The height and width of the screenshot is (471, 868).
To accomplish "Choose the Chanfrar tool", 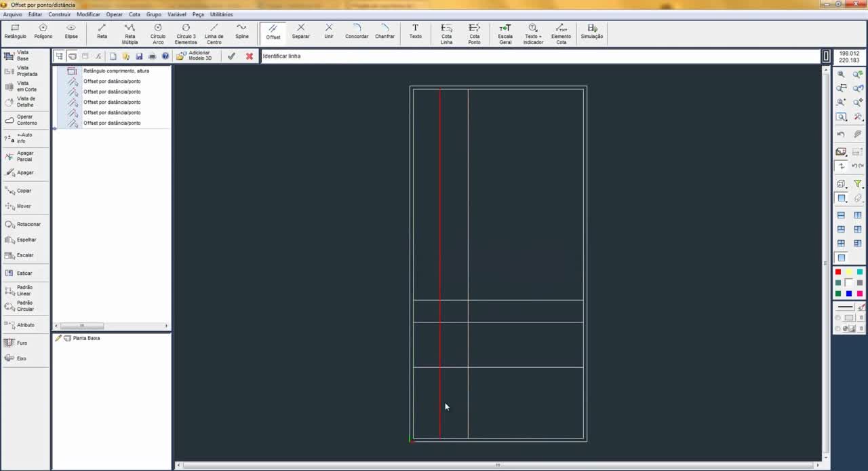I will 384,31.
